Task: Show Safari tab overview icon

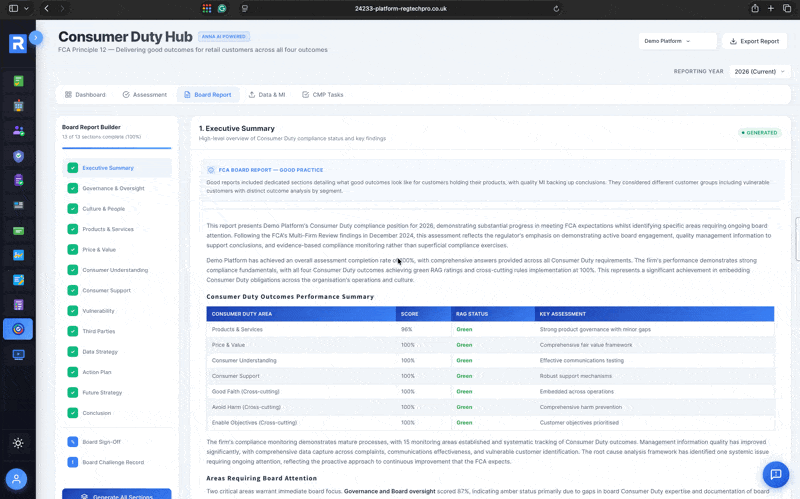Action: click(x=787, y=8)
